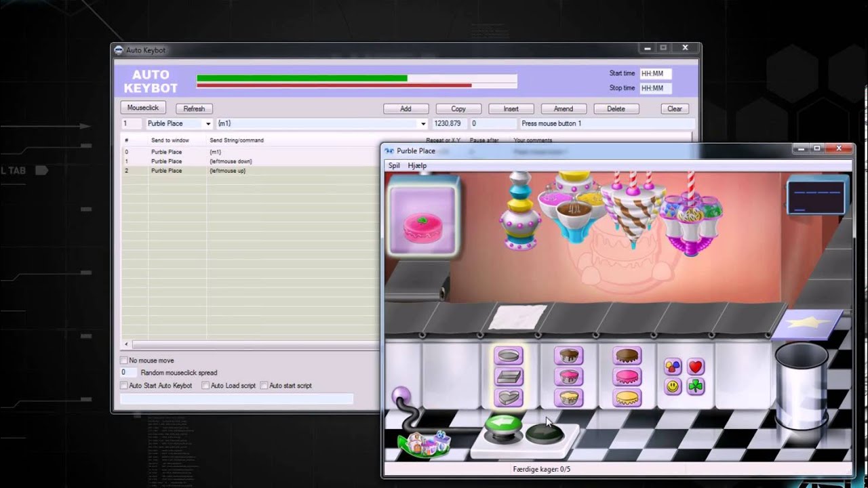
Task: Select script row with {leftmouse up}
Action: pyautogui.click(x=250, y=171)
